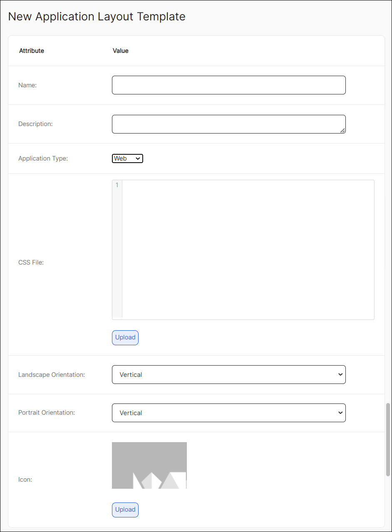This screenshot has width=392, height=532.
Task: Change Landscape Orientation from Vertical
Action: point(228,374)
